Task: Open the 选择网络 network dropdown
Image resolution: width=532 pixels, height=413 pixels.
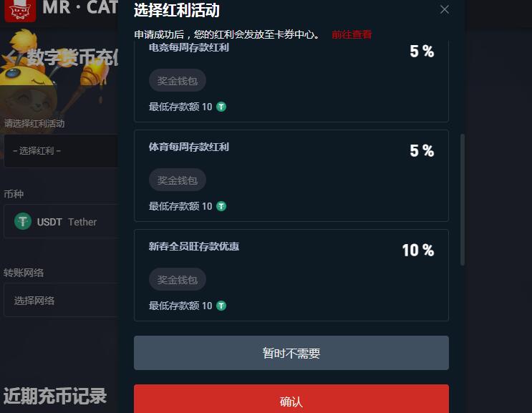Action: (x=61, y=301)
